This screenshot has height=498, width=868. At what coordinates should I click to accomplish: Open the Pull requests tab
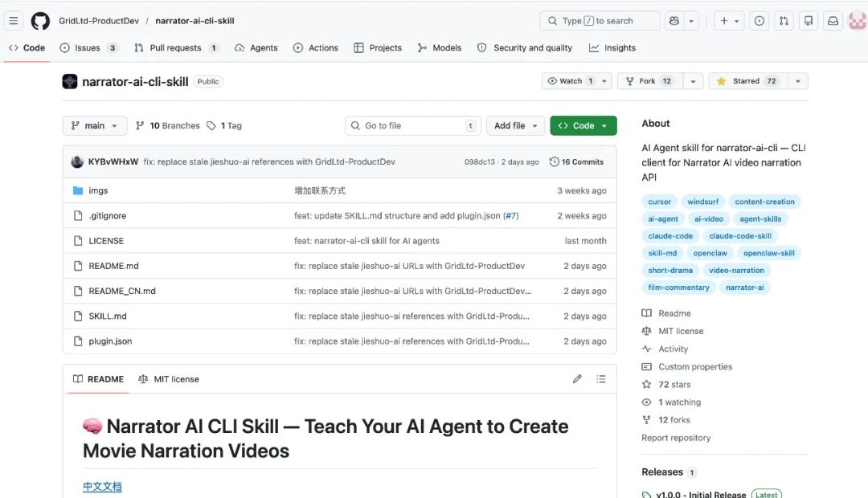(177, 48)
